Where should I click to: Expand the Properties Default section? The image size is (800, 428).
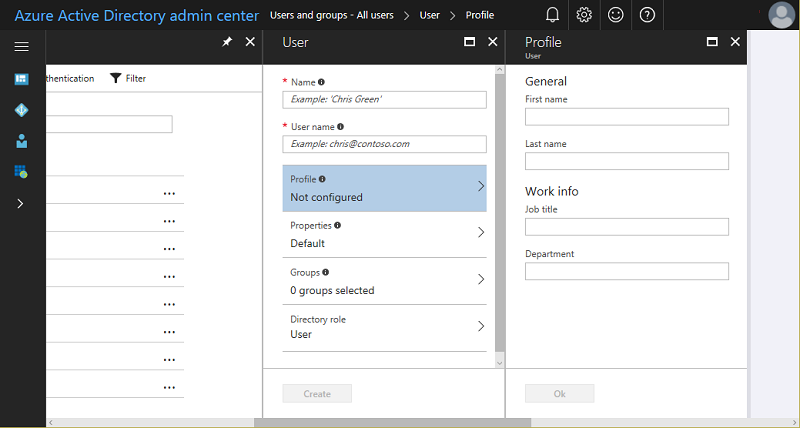(x=384, y=234)
